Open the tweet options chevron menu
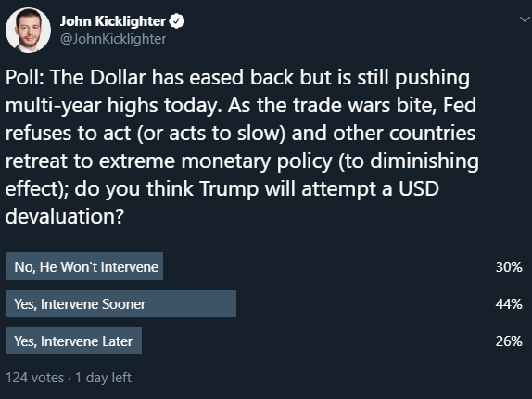The image size is (532, 399). coord(525,19)
